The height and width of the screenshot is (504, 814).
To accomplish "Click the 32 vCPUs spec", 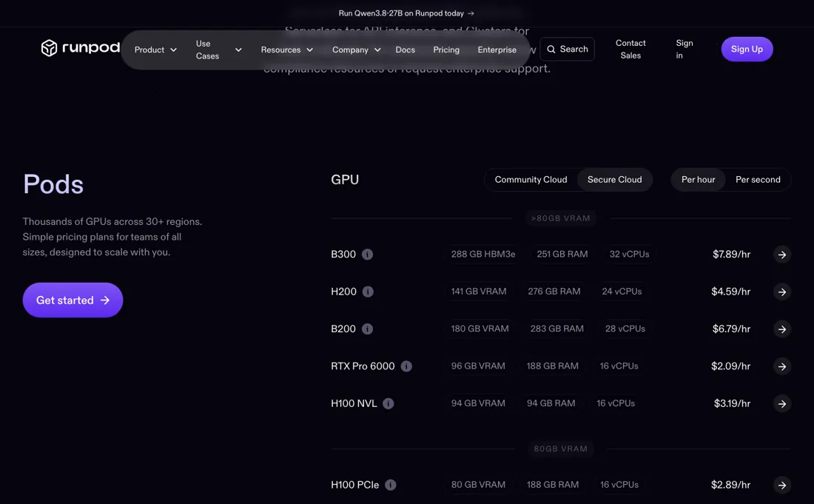I will (629, 255).
